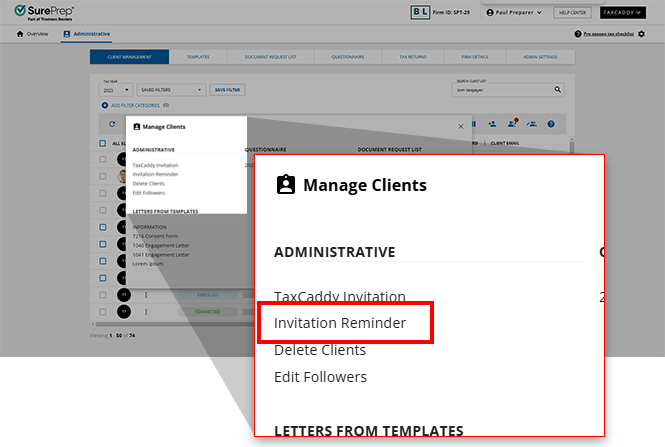Click the ENROLLED status badge
Viewport: 665px width, 447px height.
click(207, 295)
